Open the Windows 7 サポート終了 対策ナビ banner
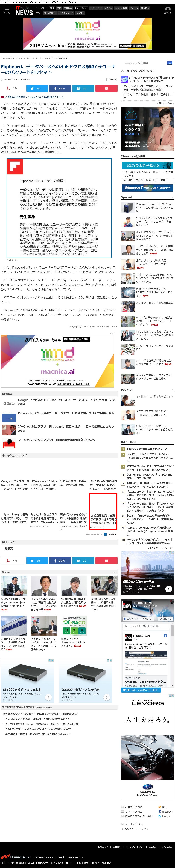The image size is (175, 868). pos(147,188)
